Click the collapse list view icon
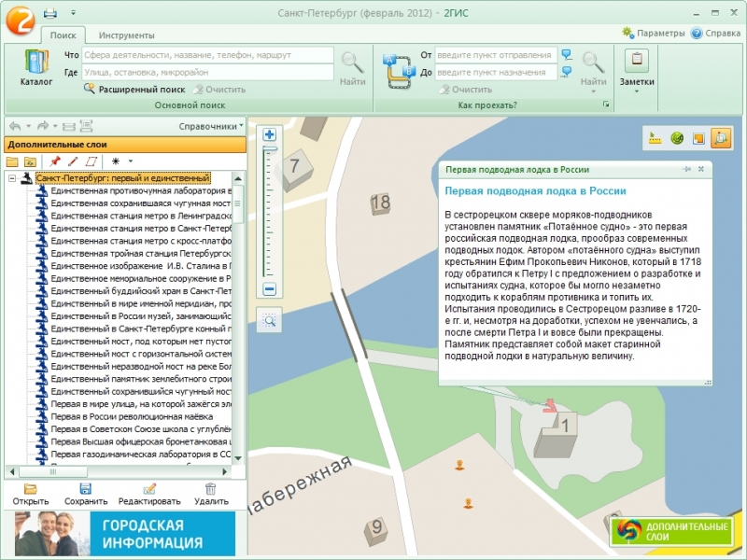747x560 pixels. 69,127
